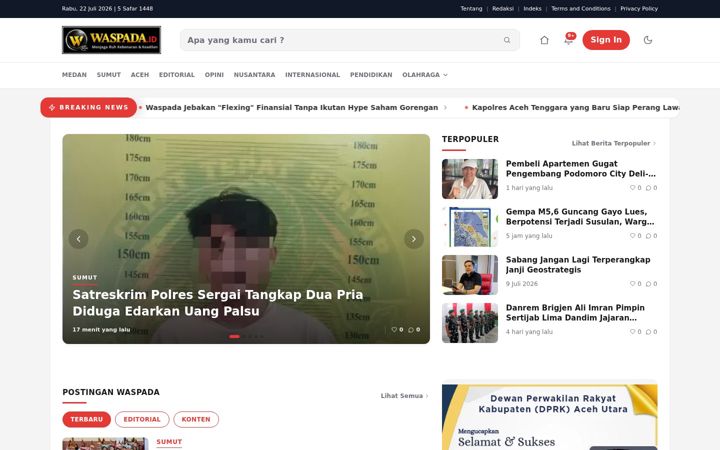Select the active red slider indicator
Viewport: 720px width, 450px height.
[x=234, y=337]
